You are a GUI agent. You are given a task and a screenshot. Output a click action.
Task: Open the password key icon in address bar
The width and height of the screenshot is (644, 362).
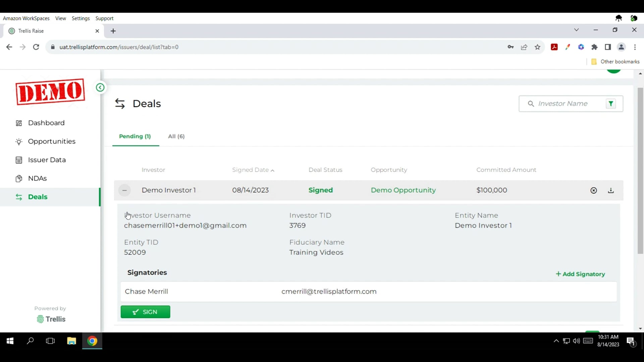pos(511,47)
